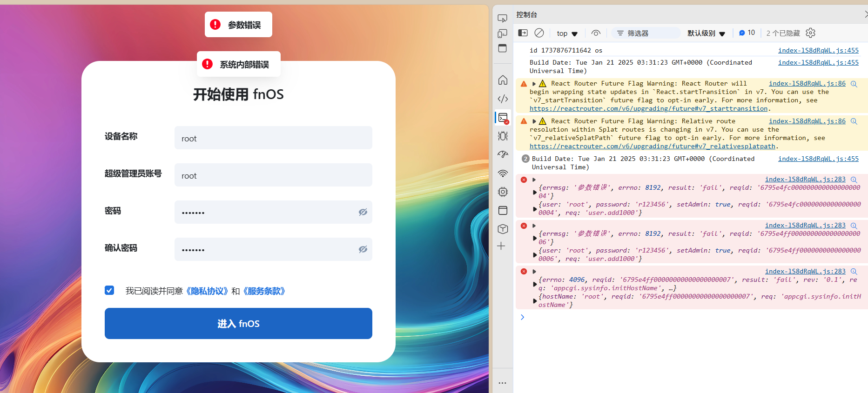Image resolution: width=868 pixels, height=393 pixels.
Task: Focus the 设备名称 input field
Action: pos(273,138)
